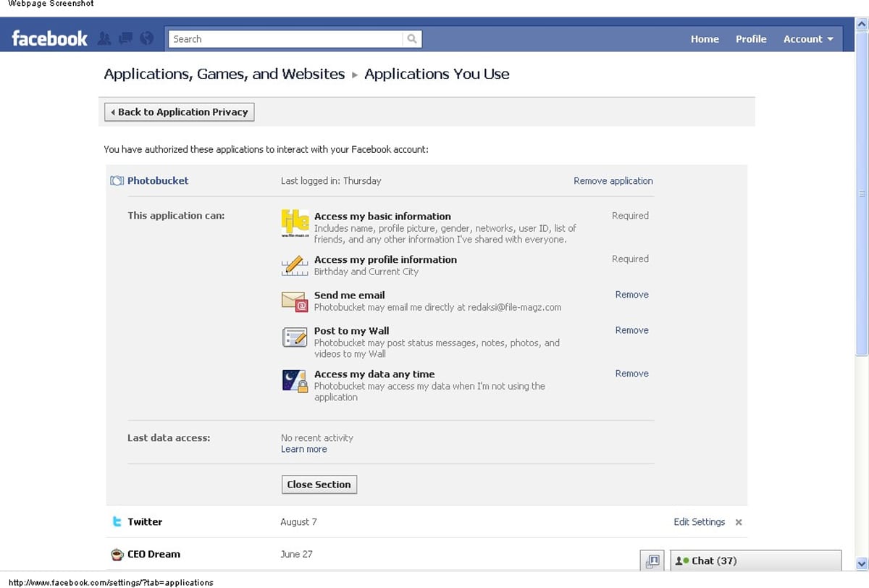Click the 'Post to my Wall' heading
The image size is (869, 588).
pos(352,331)
